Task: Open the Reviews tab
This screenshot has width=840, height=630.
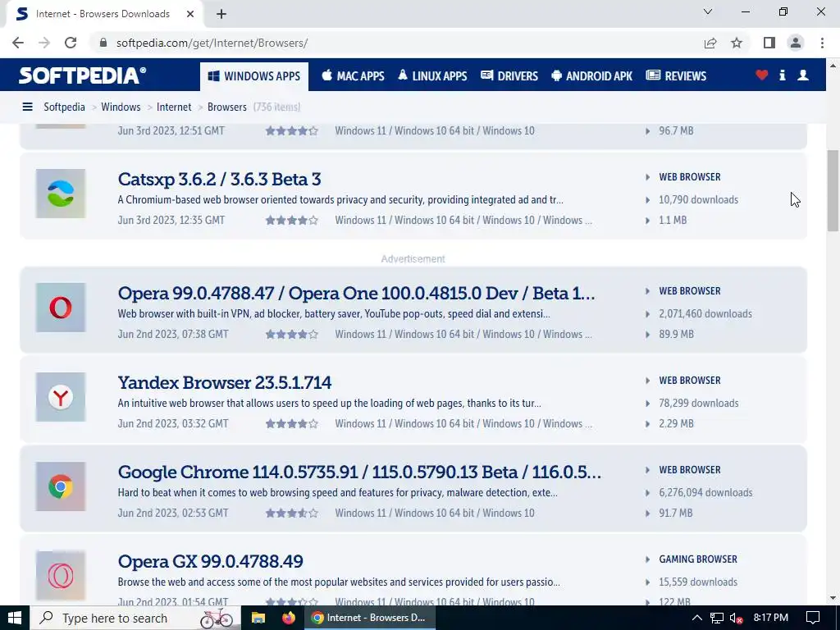Action: click(676, 76)
